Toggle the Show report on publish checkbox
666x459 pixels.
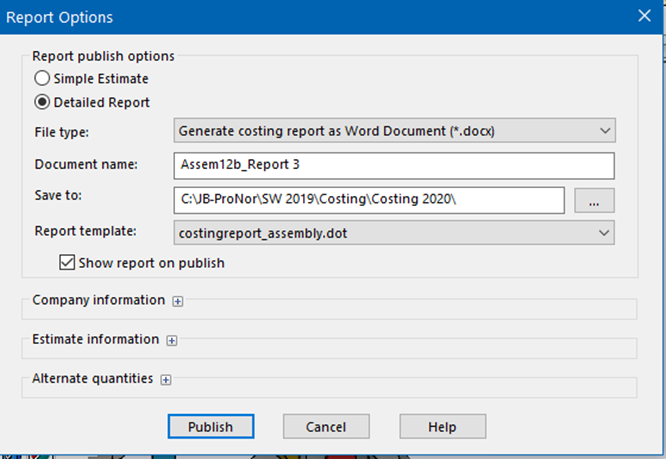(67, 263)
